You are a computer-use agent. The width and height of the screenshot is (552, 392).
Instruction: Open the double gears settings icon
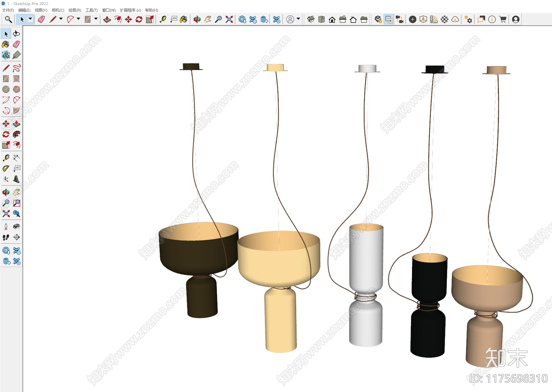[x=469, y=19]
